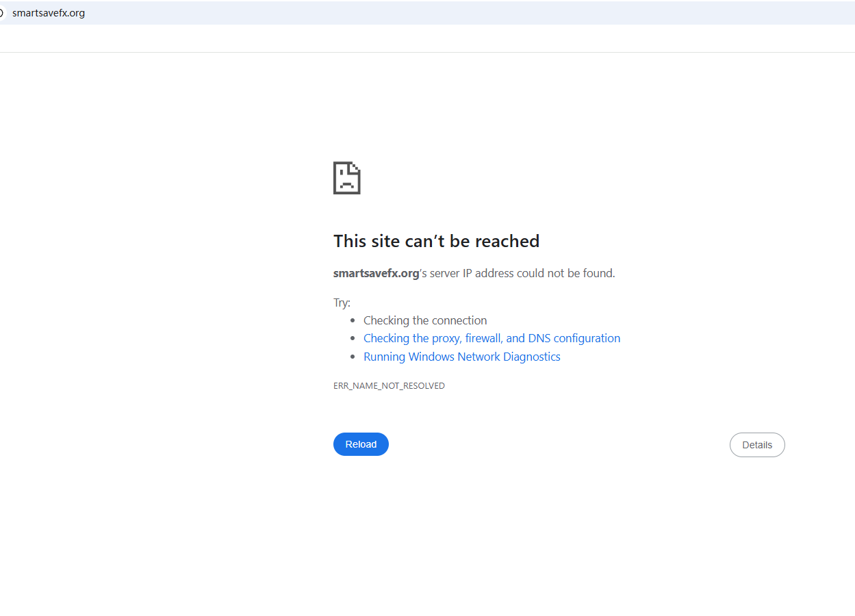855x616 pixels.
Task: Click the "This site can't be reached" heading
Action: click(x=436, y=241)
